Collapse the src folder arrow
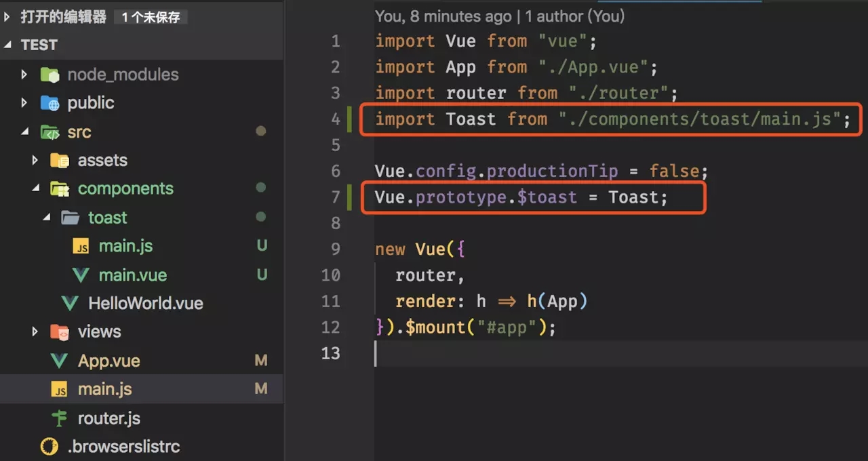Viewport: 868px width, 461px height. [24, 132]
